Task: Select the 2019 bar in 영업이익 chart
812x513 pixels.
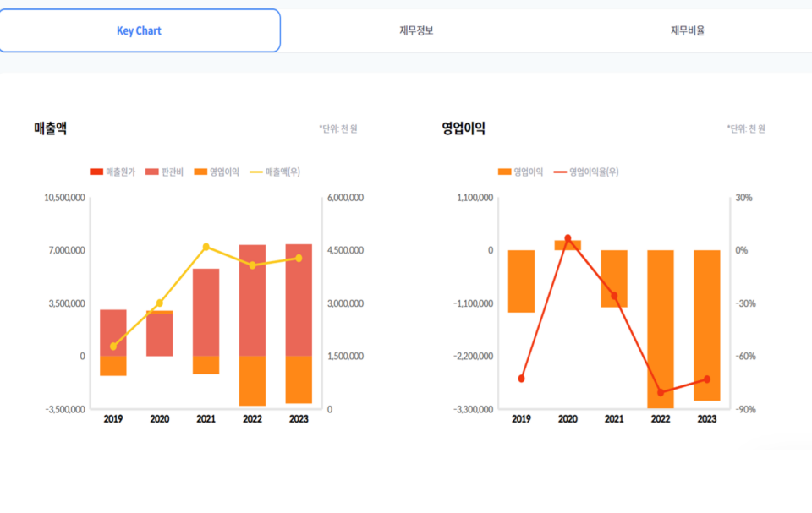Action: coord(521,281)
